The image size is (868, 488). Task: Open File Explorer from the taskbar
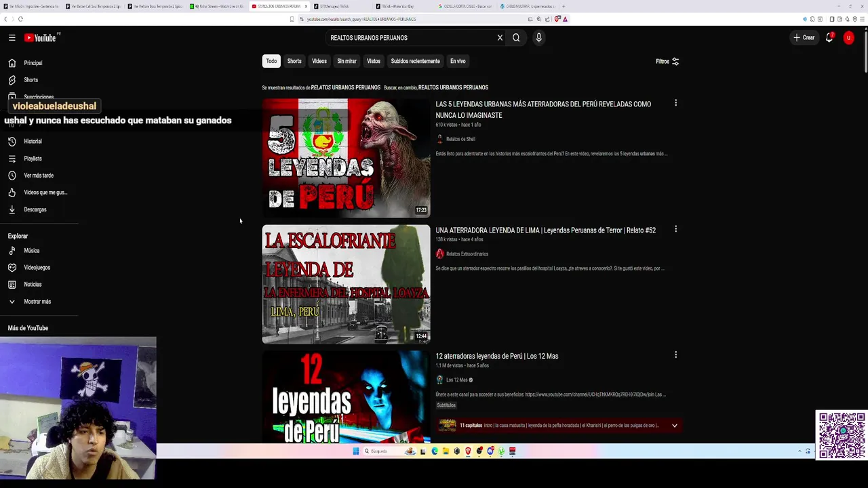pos(446,451)
